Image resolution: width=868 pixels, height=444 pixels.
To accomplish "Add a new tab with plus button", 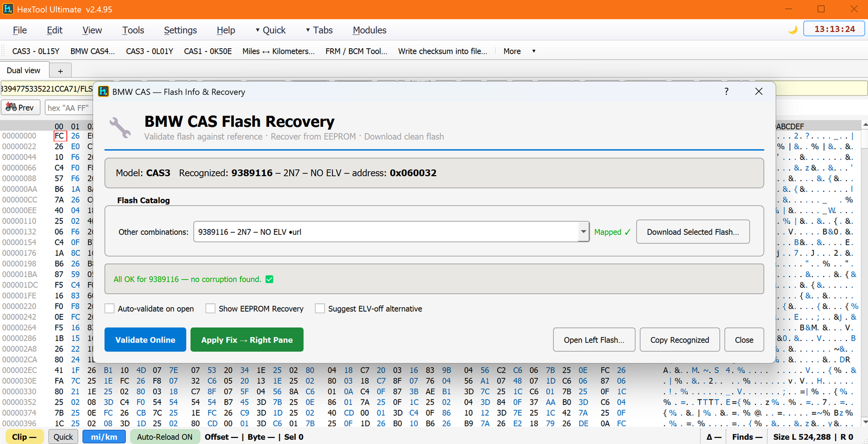I will point(60,71).
